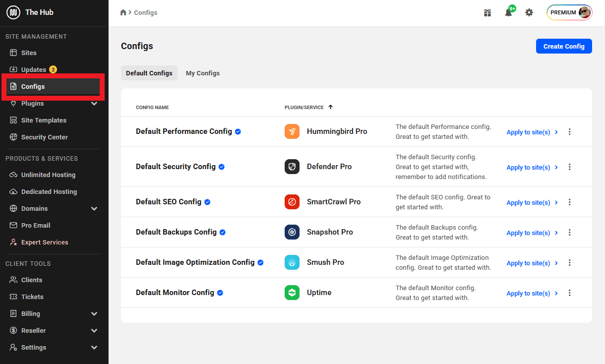Expand the Settings sidebar submenu chevron

[x=94, y=348]
